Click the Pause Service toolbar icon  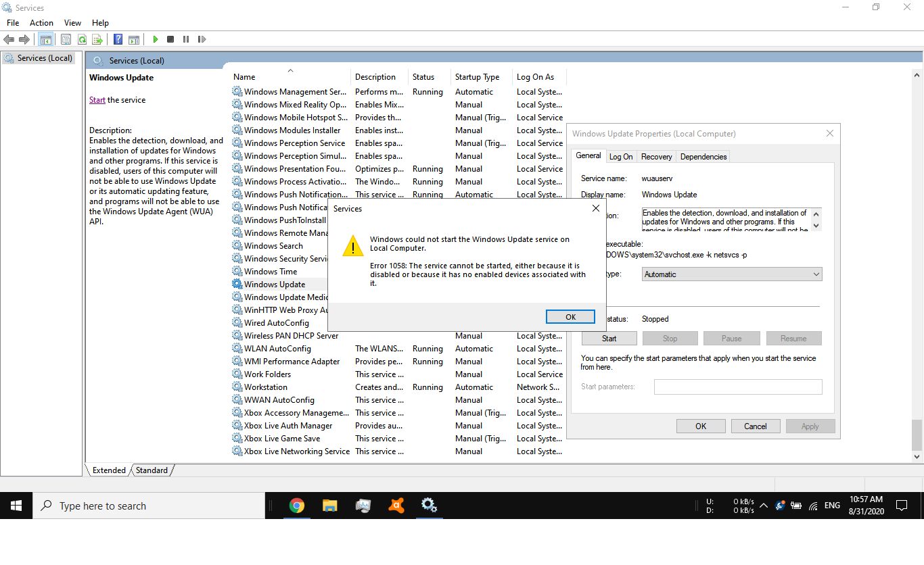pos(186,39)
